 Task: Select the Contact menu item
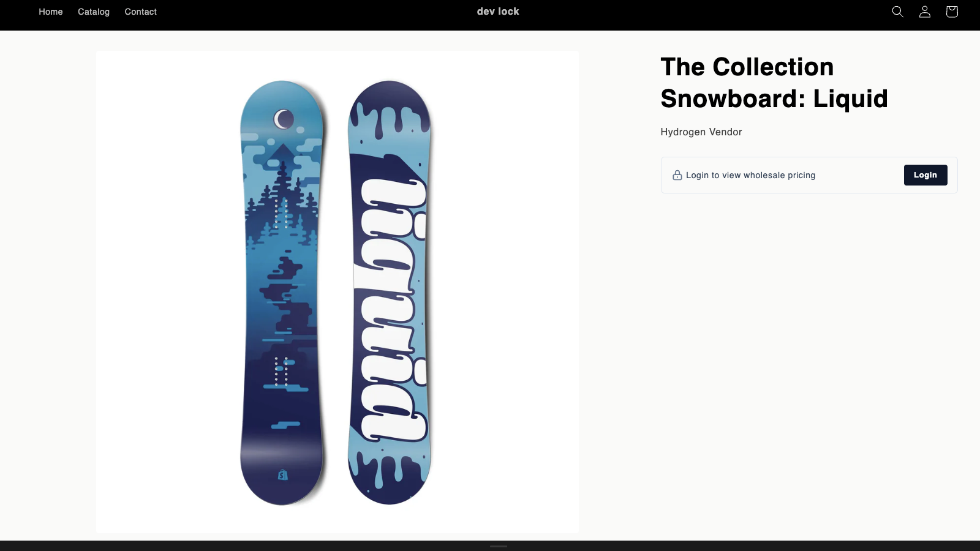[141, 12]
